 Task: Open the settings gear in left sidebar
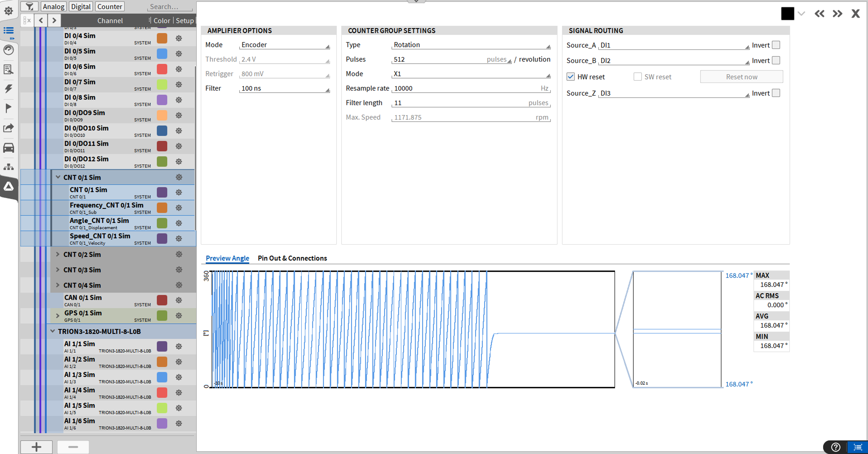pyautogui.click(x=8, y=11)
